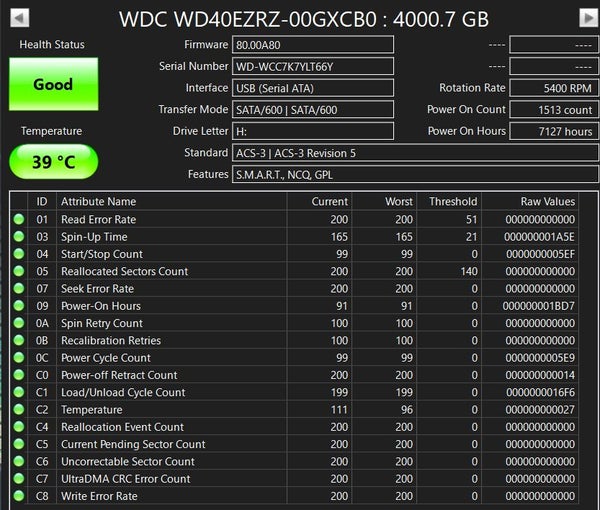
Task: Click the green Good health status button
Action: [x=54, y=84]
